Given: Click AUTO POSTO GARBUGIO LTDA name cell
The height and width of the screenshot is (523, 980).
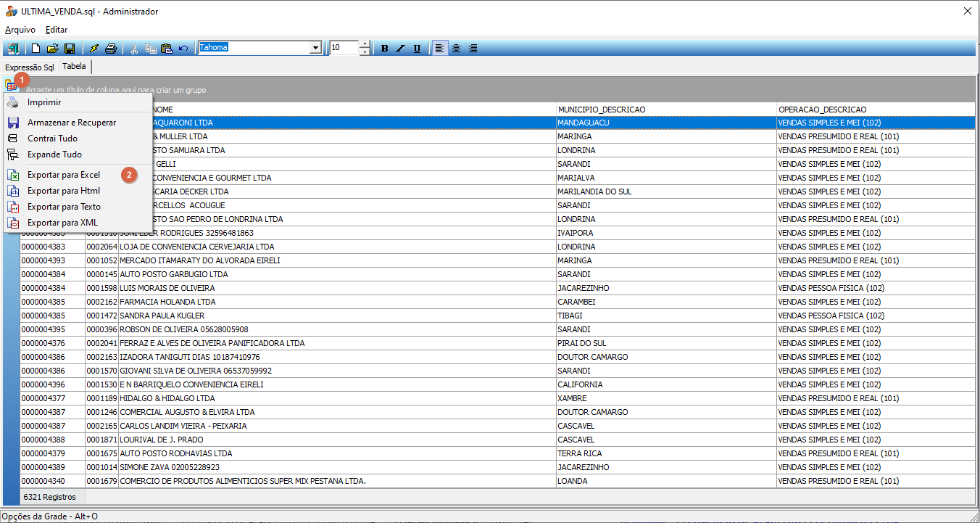Looking at the screenshot, I should click(x=337, y=275).
